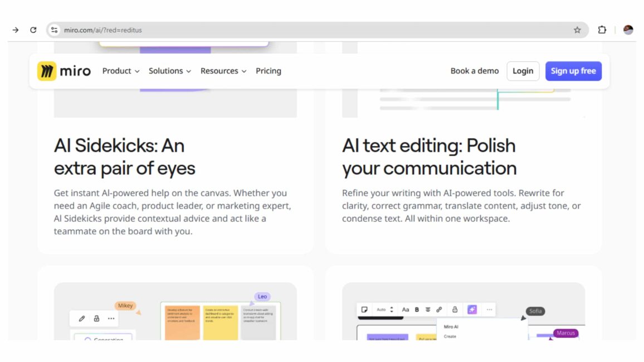Click the lock icon in text toolbar
The height and width of the screenshot is (362, 644).
[455, 310]
